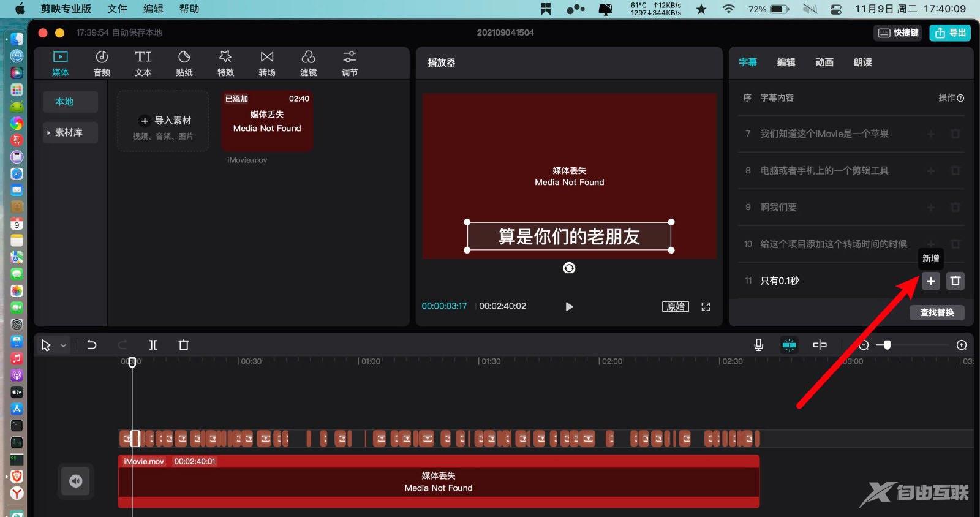Toggle the timeline magnetic snap icon
Image resolution: width=980 pixels, height=517 pixels.
pos(789,345)
